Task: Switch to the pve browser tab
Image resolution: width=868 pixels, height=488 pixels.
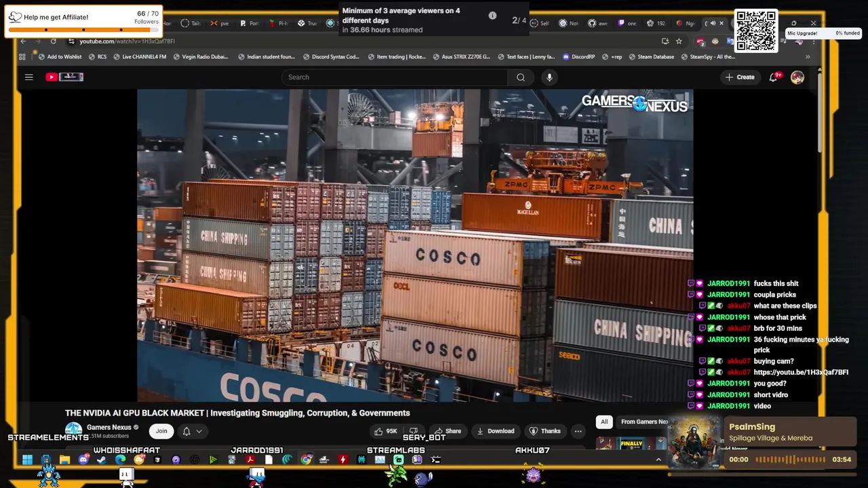Action: click(x=220, y=24)
